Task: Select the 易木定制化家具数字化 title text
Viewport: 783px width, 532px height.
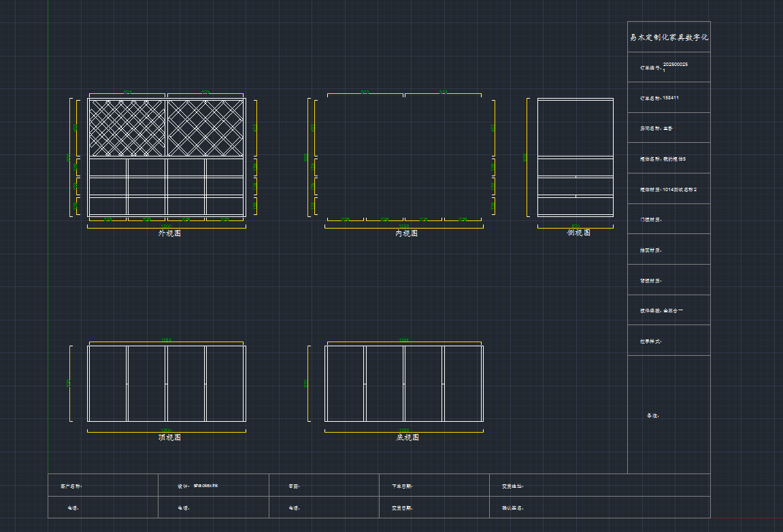Action: (669, 37)
